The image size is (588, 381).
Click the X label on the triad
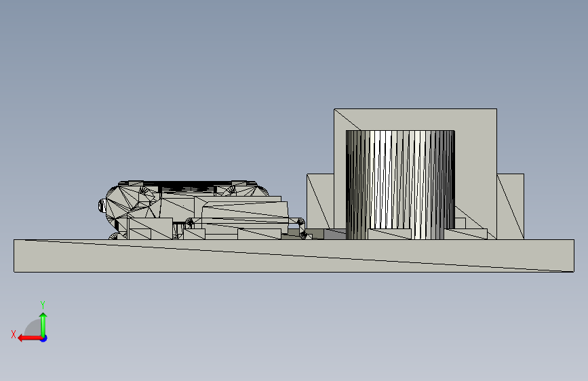click(14, 334)
